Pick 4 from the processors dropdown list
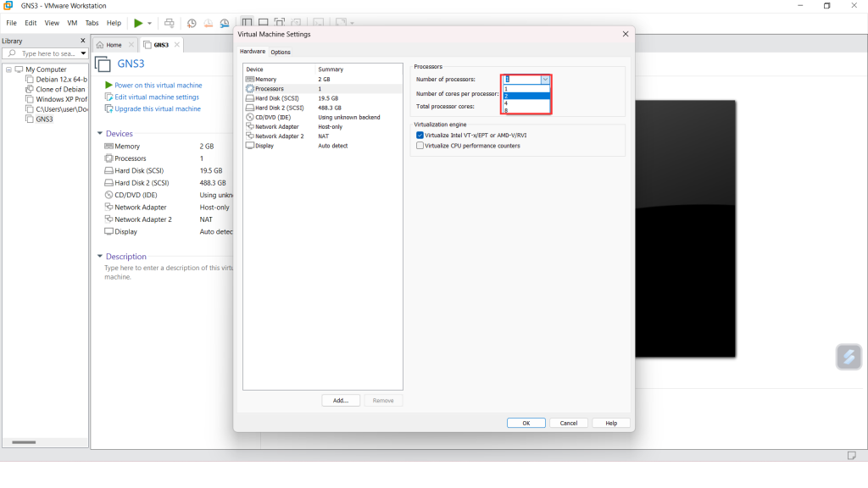The image size is (868, 488). pyautogui.click(x=507, y=103)
